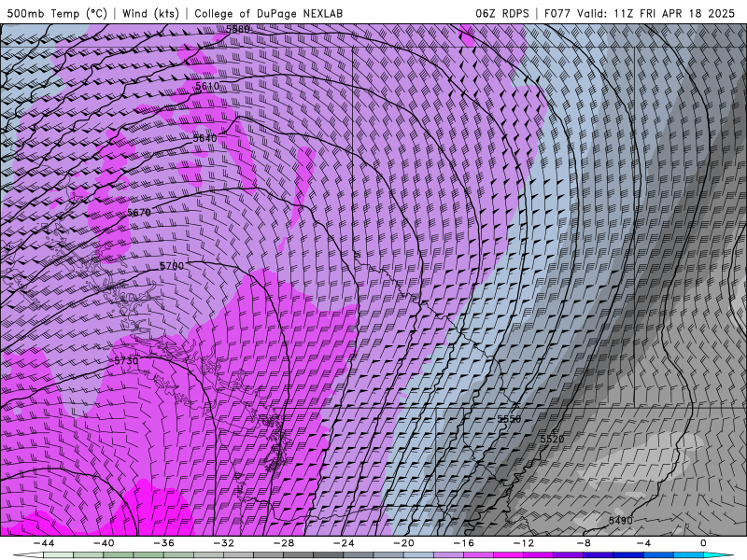Click the 5610 height contour label

point(207,86)
